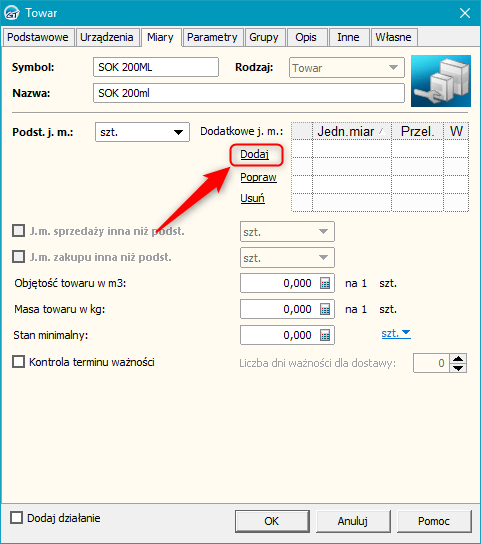
Task: Switch to the Inne tab
Action: click(348, 37)
